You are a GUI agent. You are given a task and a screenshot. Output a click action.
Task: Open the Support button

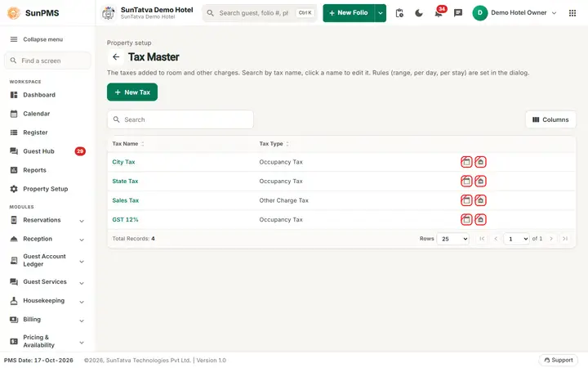pos(559,360)
